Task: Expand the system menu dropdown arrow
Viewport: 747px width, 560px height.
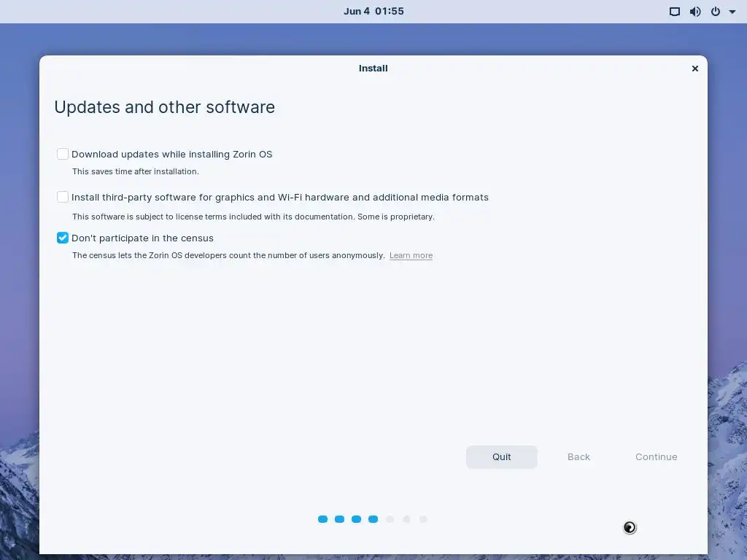Action: pyautogui.click(x=732, y=12)
